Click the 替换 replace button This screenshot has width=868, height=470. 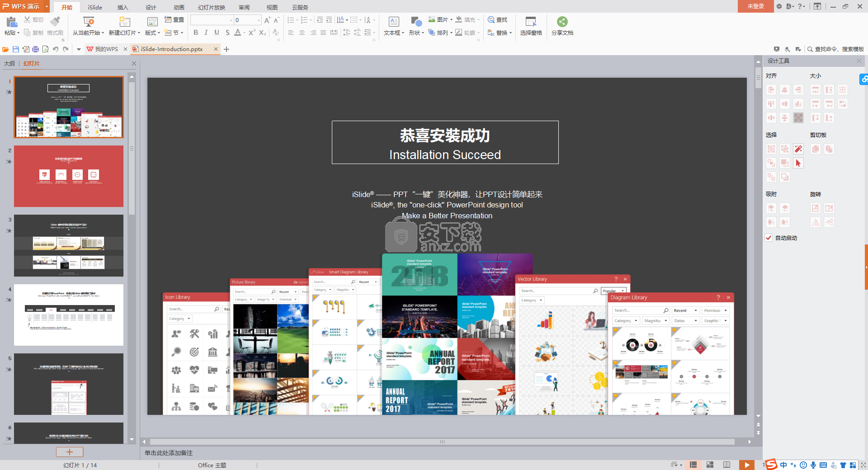500,33
